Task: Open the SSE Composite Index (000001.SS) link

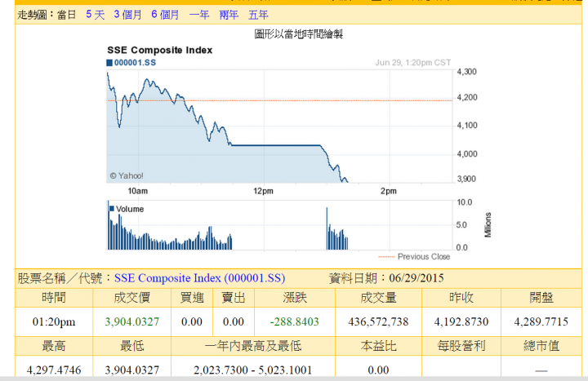Action: pos(199,278)
